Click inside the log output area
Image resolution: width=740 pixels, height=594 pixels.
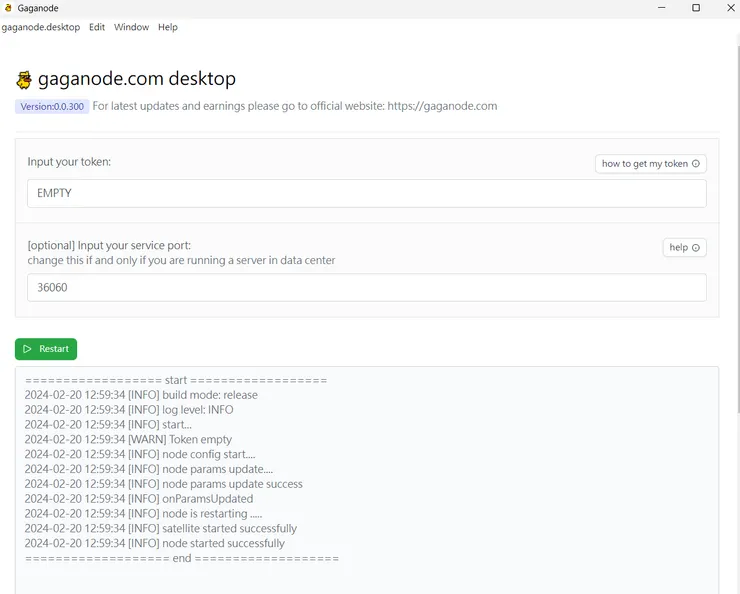point(366,480)
